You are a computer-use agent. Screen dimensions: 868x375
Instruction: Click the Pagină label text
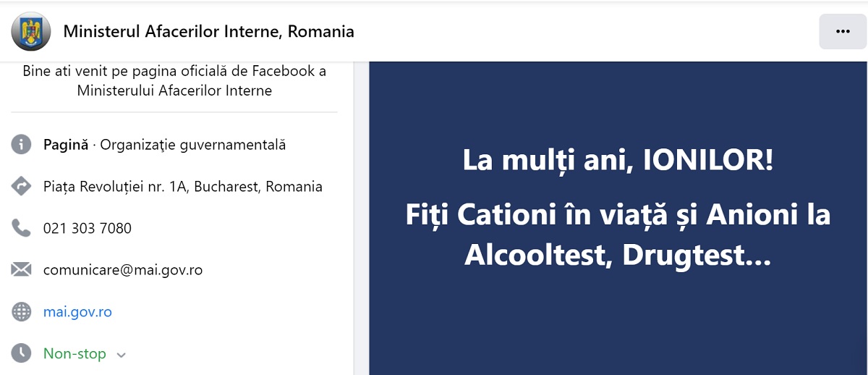click(66, 145)
